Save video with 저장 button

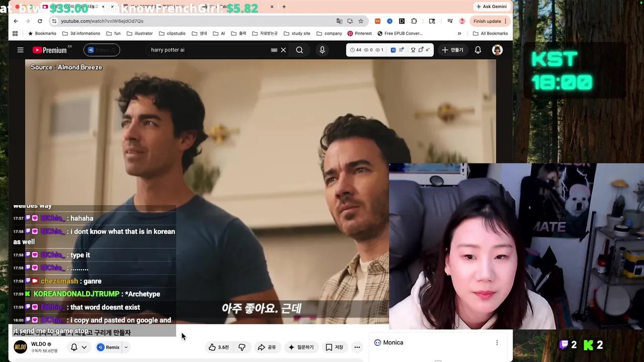334,347
